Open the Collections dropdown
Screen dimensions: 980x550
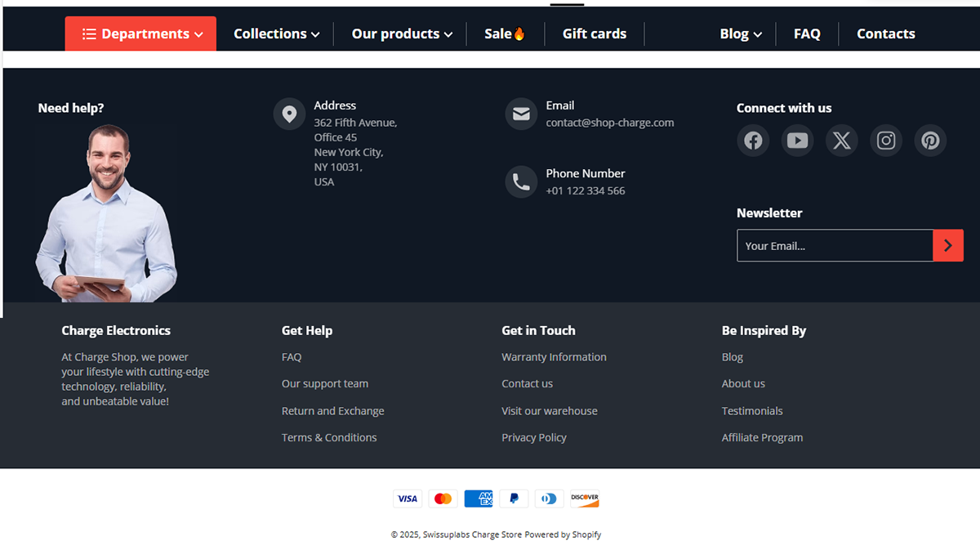[x=276, y=34]
